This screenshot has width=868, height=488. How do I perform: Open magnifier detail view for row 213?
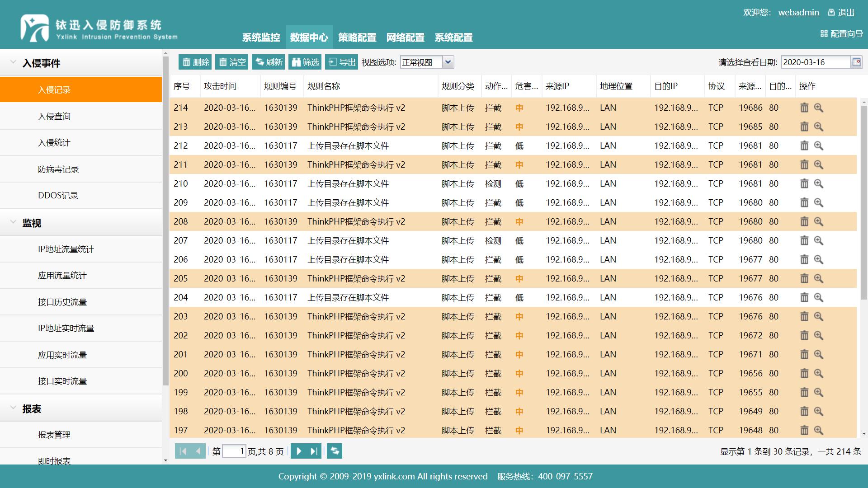(x=819, y=127)
